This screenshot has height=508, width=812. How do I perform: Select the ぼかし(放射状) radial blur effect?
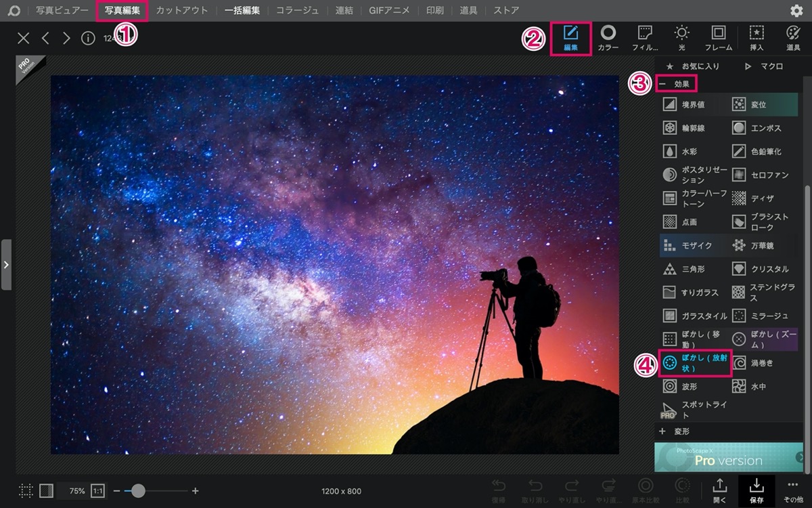pyautogui.click(x=695, y=362)
